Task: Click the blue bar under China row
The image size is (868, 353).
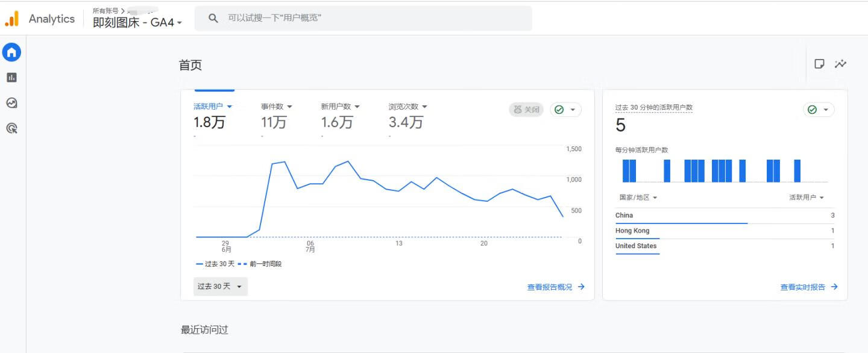Action: click(681, 223)
